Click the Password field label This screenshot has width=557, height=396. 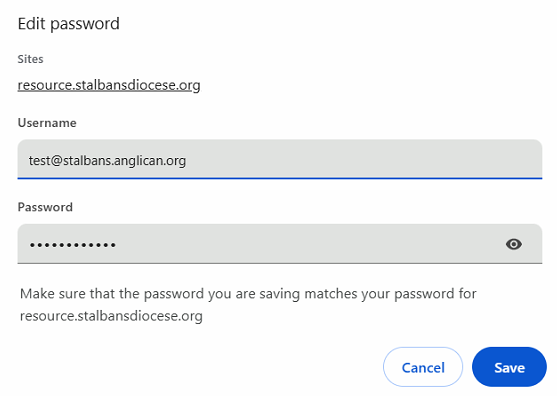(x=45, y=207)
